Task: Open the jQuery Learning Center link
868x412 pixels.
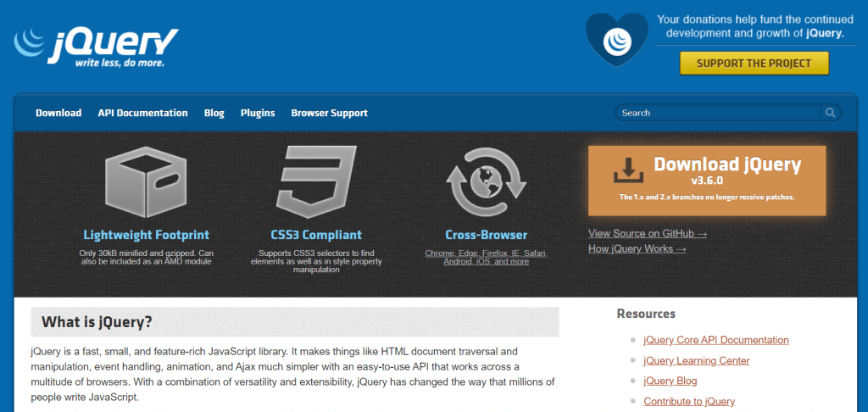Action: [697, 361]
